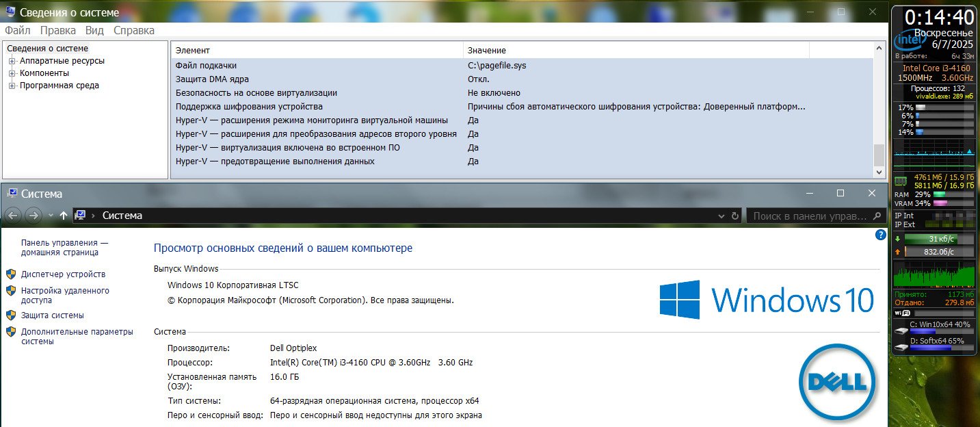Viewport: 980px width, 427px height.
Task: Click the upload speed orange arrow icon
Action: coord(898,252)
